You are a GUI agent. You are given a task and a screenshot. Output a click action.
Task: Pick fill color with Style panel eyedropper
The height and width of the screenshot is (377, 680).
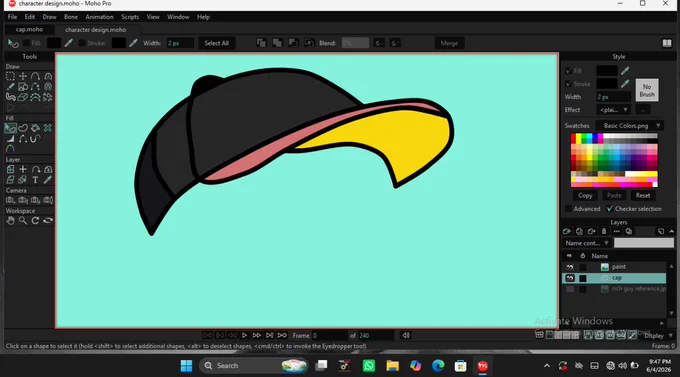click(625, 71)
